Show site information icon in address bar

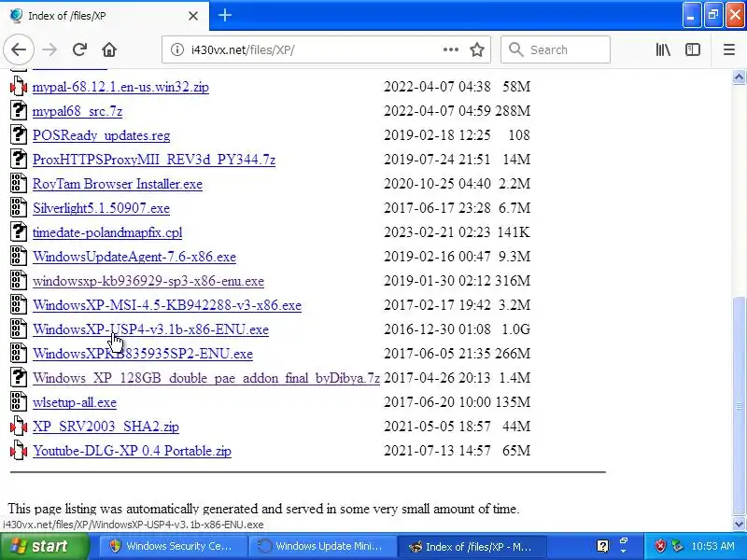[177, 49]
